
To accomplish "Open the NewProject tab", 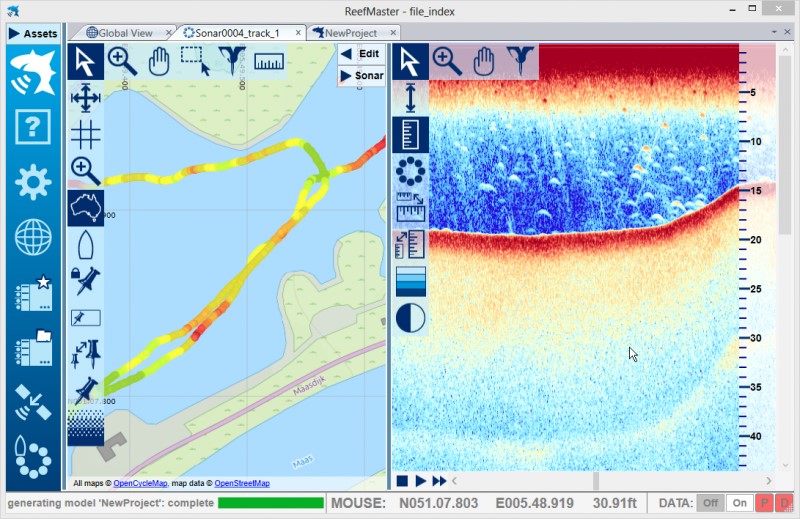I will pos(350,33).
